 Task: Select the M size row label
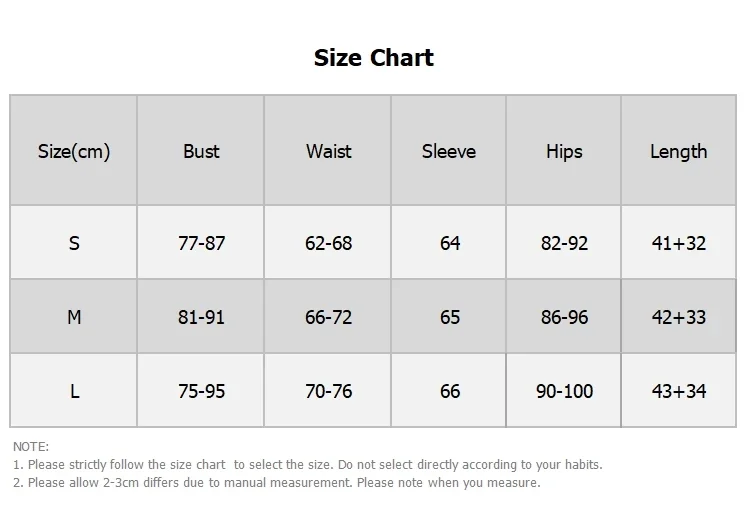tap(74, 317)
